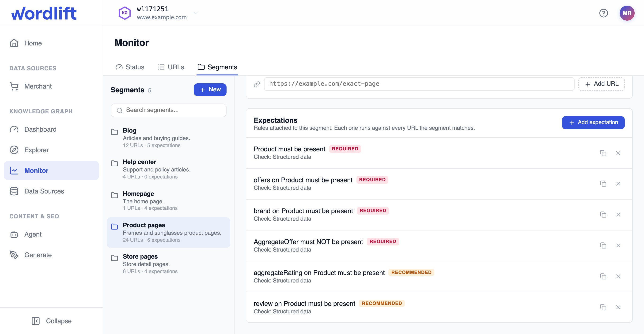The height and width of the screenshot is (334, 644).
Task: Select the Store pages segment
Action: pos(168,264)
